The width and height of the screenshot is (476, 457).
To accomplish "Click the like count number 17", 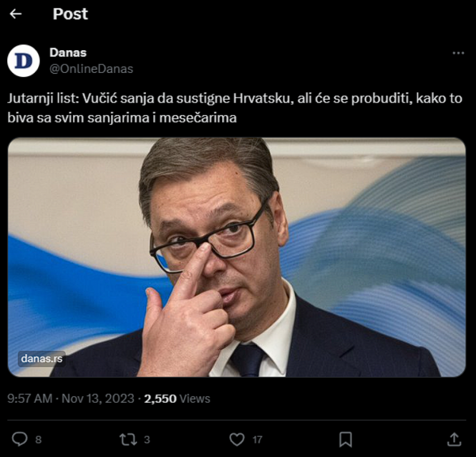I will [257, 440].
